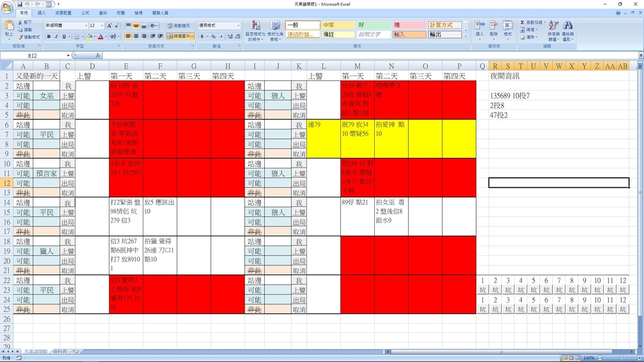Set top vertical alignment
The image size is (644, 362).
click(128, 25)
